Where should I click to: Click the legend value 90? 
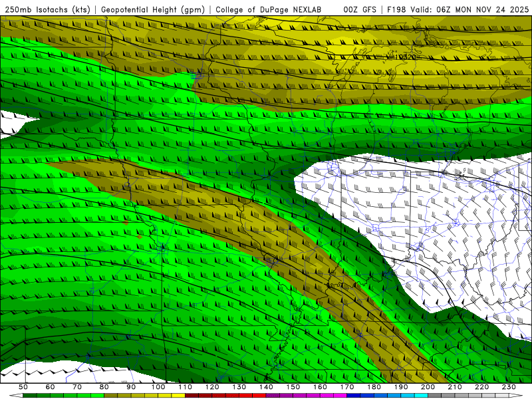(131, 387)
